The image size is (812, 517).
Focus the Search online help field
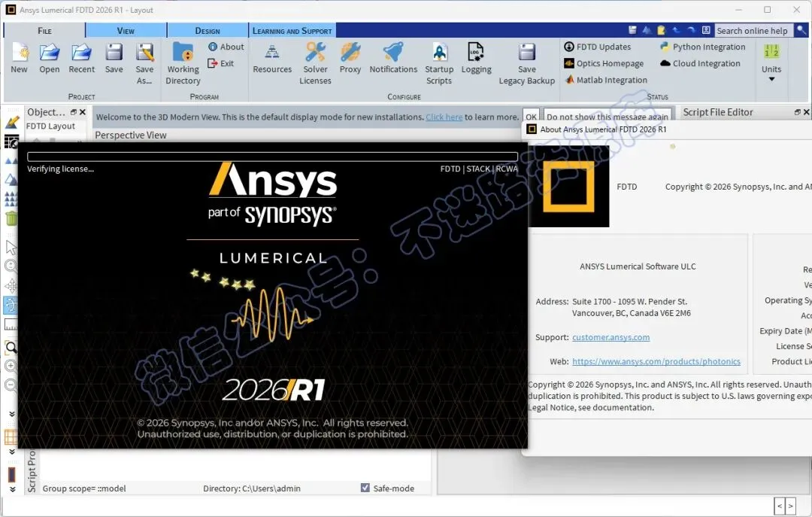coord(753,31)
